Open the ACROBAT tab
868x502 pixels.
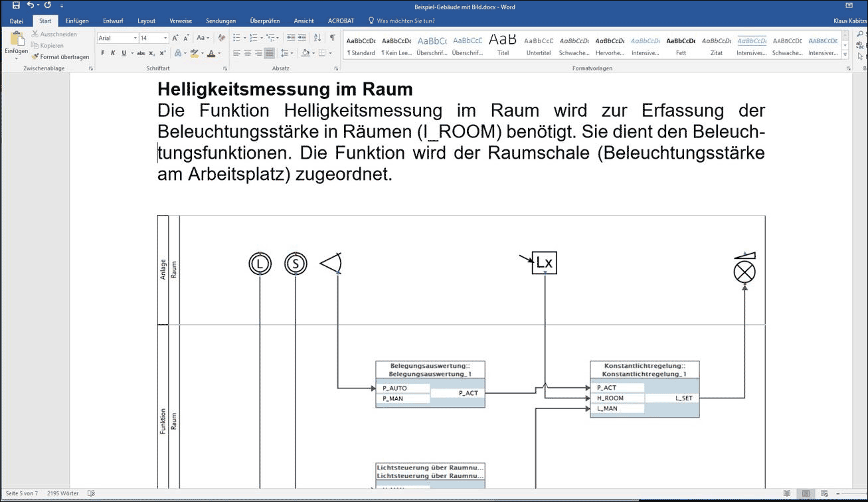click(x=341, y=21)
